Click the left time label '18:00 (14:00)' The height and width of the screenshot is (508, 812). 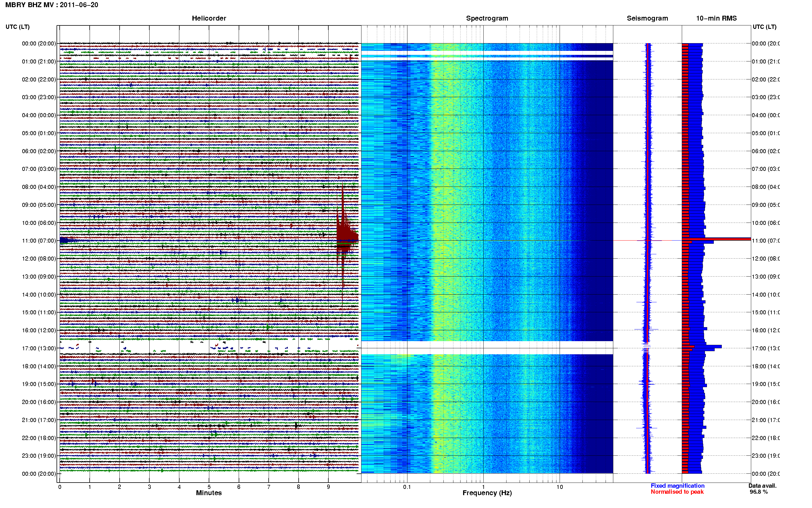point(39,366)
